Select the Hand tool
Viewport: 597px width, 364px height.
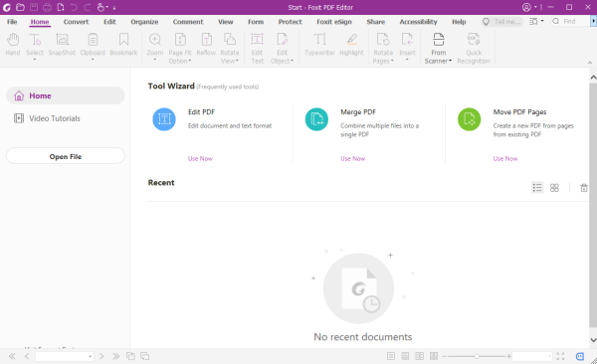[x=13, y=45]
